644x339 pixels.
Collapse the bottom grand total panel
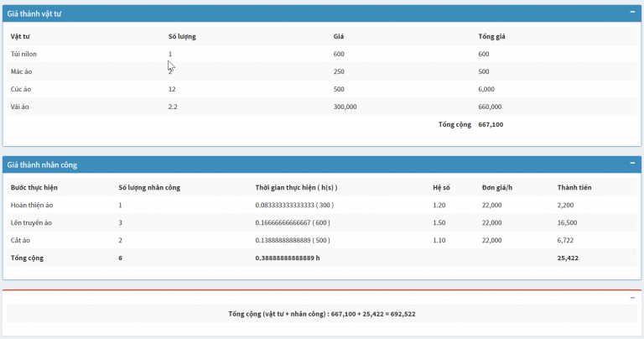coord(632,298)
